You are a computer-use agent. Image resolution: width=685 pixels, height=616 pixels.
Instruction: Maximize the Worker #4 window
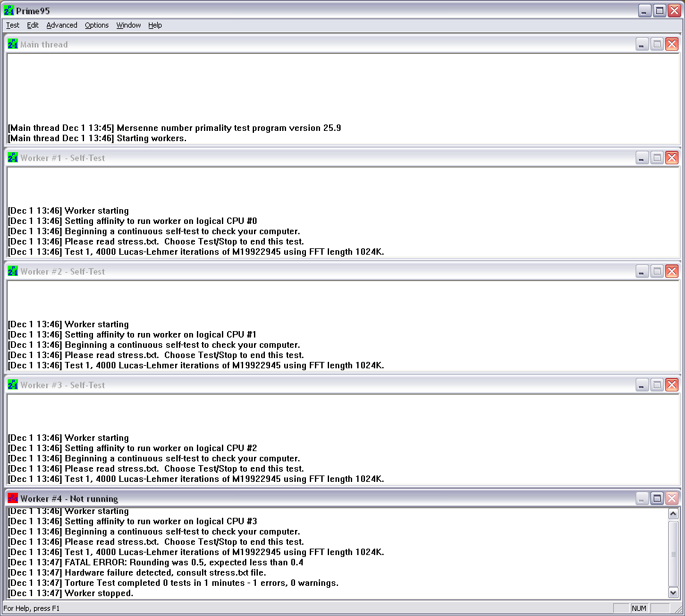(657, 499)
